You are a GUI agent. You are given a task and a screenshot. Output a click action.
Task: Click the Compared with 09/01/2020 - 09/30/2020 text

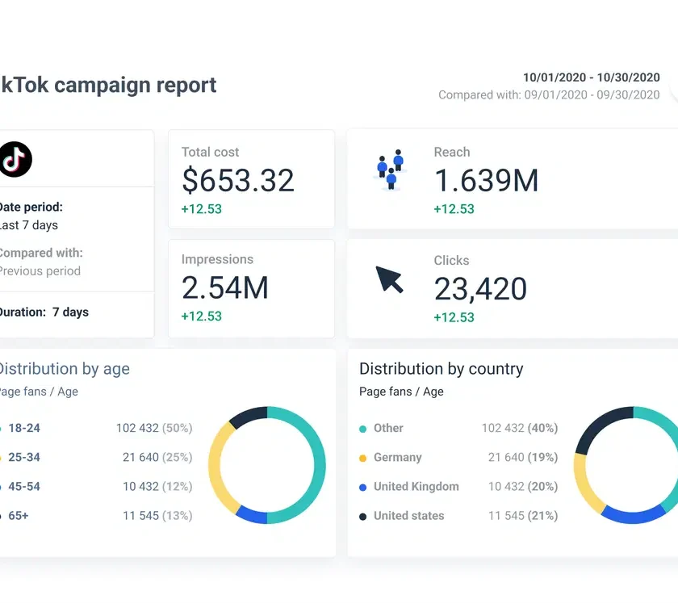click(549, 94)
